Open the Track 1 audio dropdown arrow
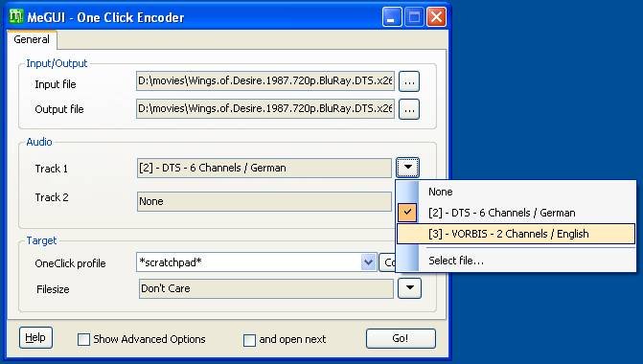 (x=407, y=168)
